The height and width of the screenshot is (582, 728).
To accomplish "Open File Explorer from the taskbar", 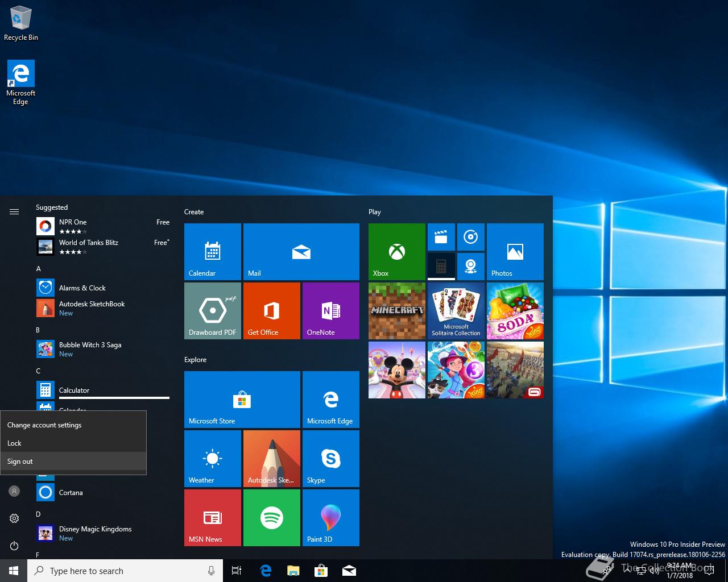I will [293, 571].
